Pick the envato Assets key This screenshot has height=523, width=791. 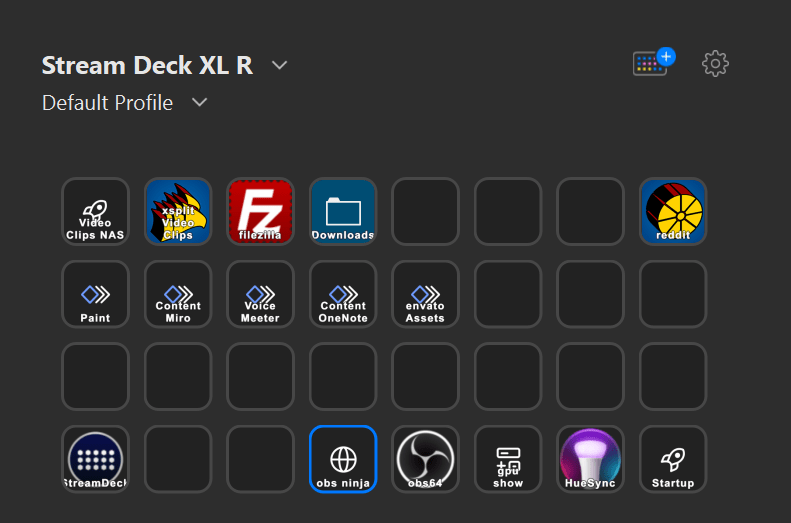(x=425, y=294)
